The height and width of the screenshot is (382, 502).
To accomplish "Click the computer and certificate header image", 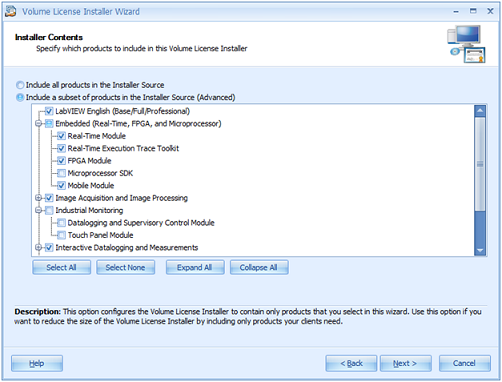I will 466,44.
